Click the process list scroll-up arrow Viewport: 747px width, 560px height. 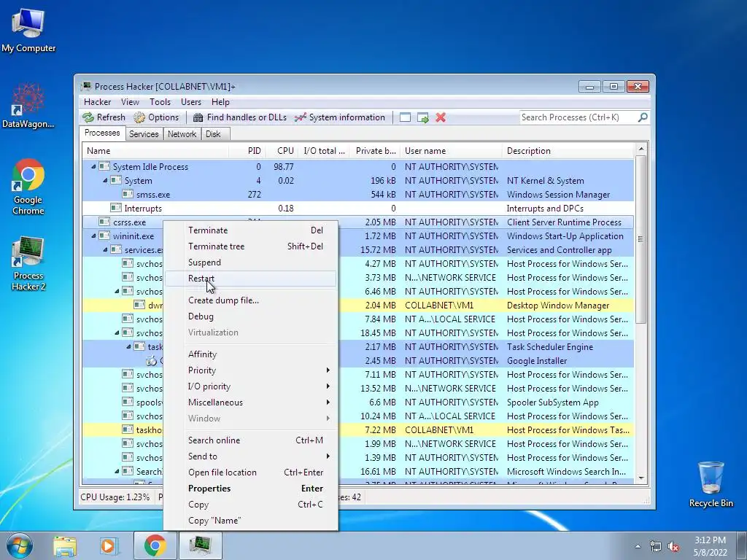click(640, 149)
